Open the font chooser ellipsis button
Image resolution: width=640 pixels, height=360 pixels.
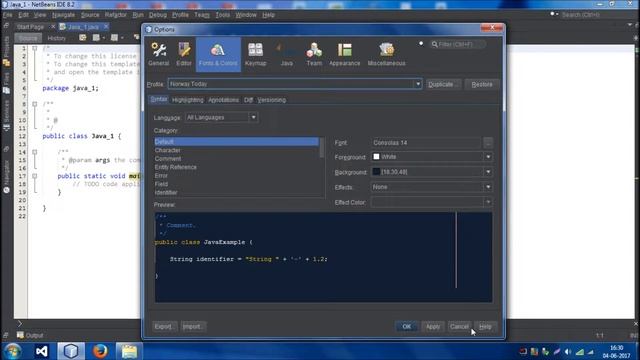tap(488, 143)
